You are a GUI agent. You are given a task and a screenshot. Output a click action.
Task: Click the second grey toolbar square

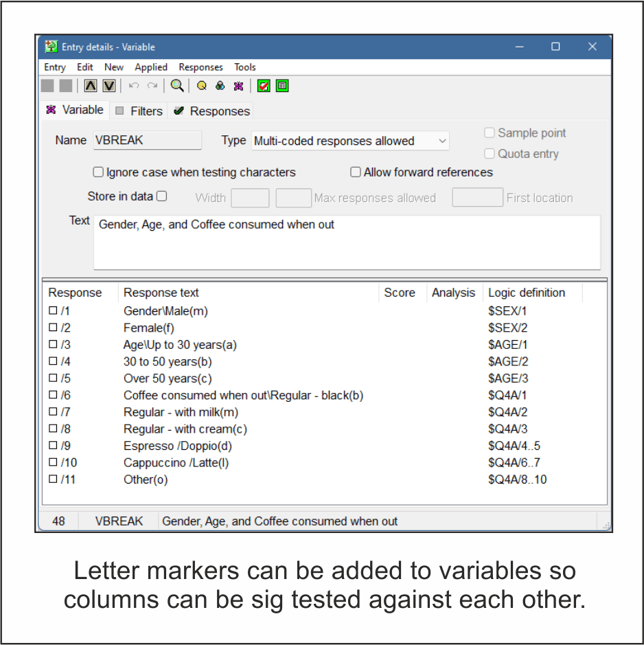tap(66, 86)
